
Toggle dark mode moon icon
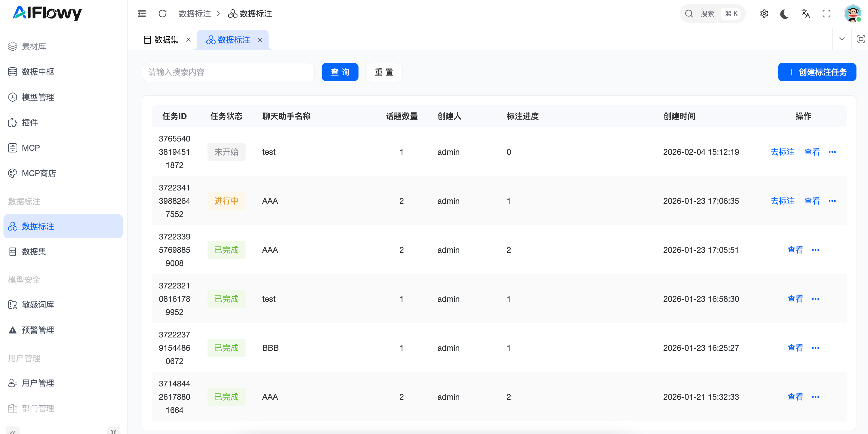784,14
